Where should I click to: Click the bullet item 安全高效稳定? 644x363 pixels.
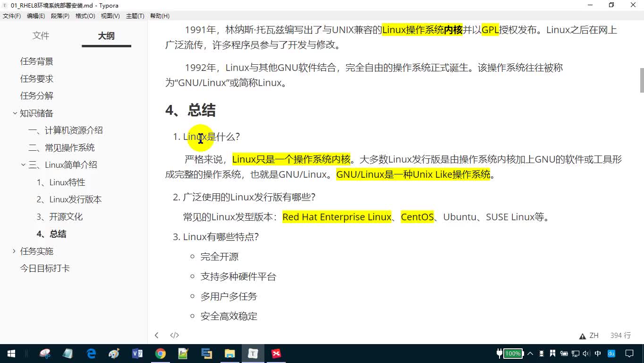[x=229, y=316]
